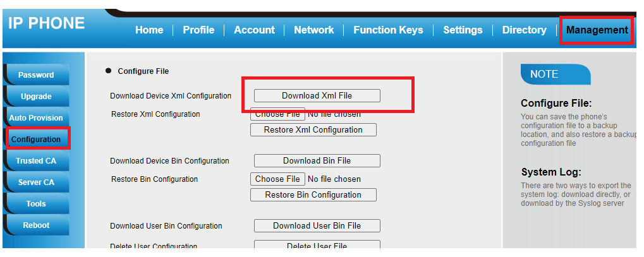Open the Password sidebar item
Image resolution: width=644 pixels, height=257 pixels.
36,75
